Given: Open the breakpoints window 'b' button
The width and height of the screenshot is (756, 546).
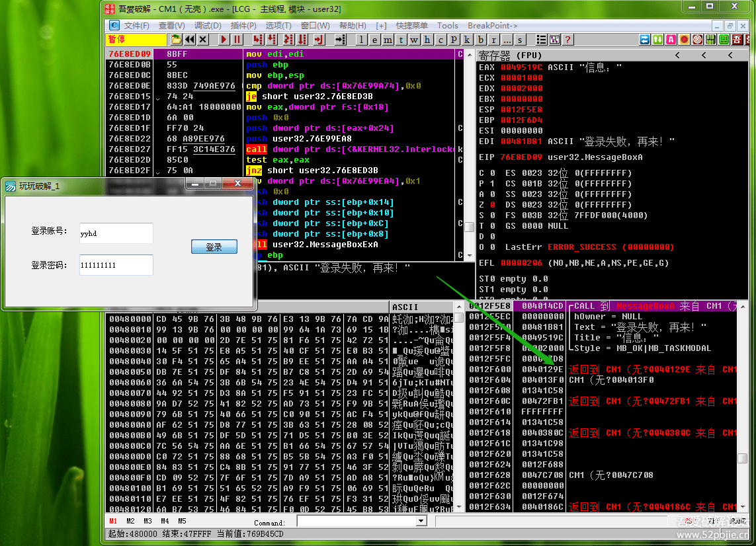Looking at the screenshot, I should click(481, 40).
